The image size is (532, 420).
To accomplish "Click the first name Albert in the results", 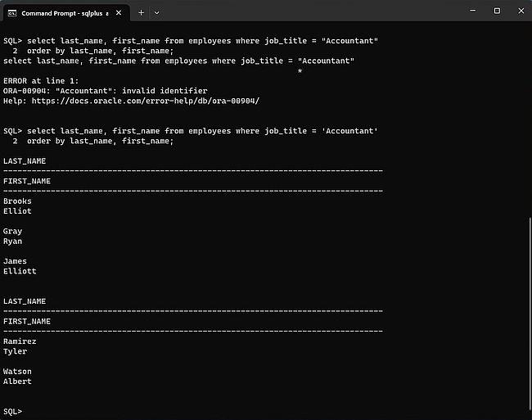I will click(x=17, y=382).
